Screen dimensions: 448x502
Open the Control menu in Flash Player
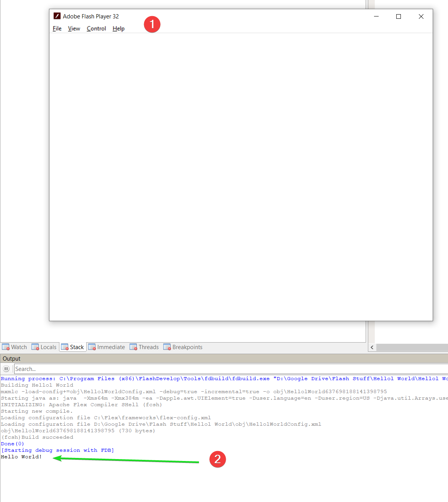96,28
